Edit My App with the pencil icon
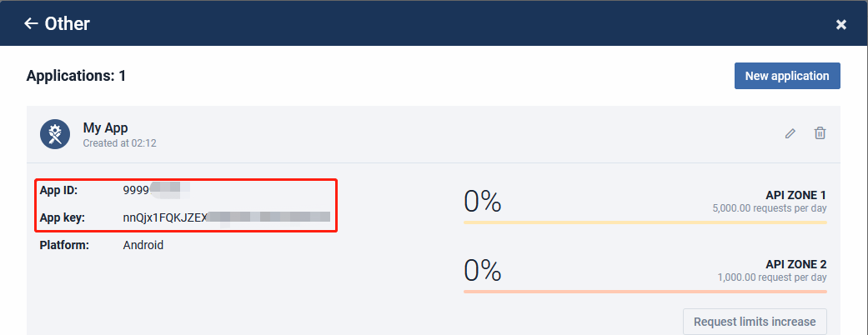Screen dimensions: 868x335 pos(790,133)
